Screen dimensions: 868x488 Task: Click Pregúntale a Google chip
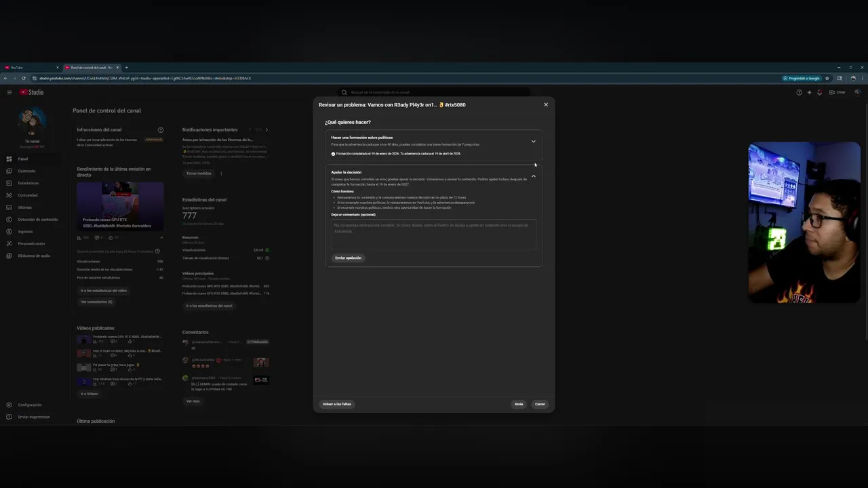(802, 79)
